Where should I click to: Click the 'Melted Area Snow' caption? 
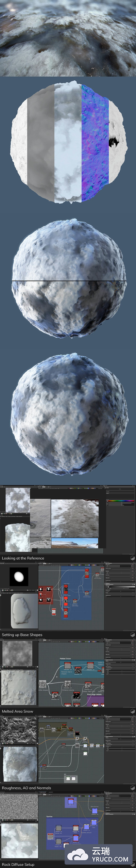coord(18,711)
